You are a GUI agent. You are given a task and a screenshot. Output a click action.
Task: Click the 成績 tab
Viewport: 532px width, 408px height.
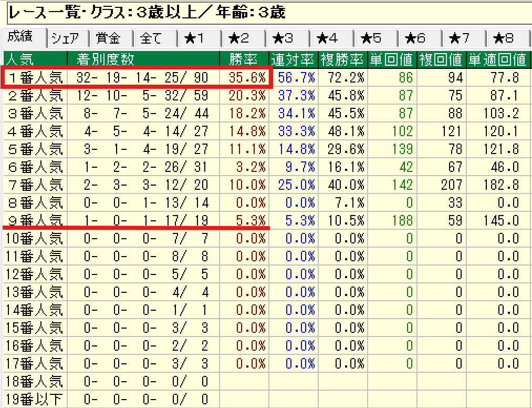pyautogui.click(x=22, y=37)
